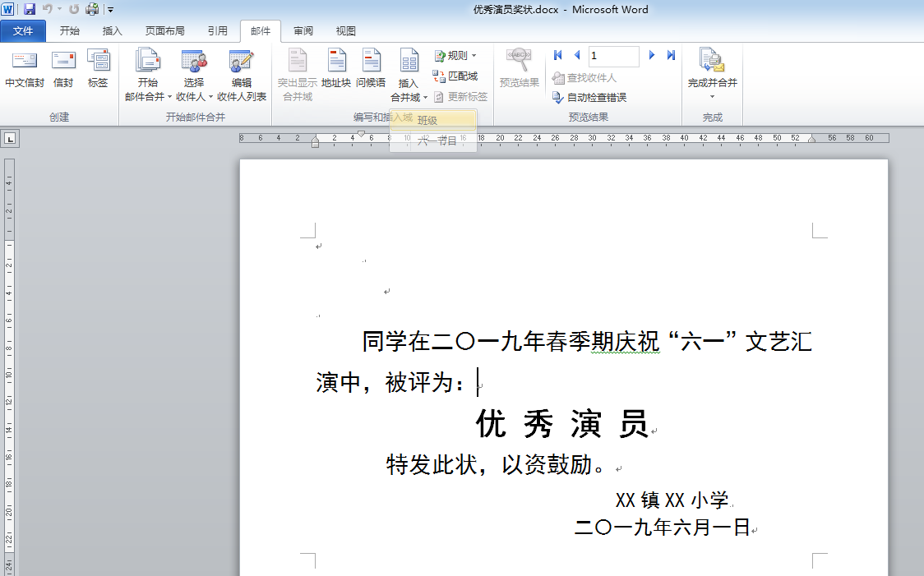Screen dimensions: 924x576
Task: Choose 班级 from merge field list
Action: pos(433,120)
